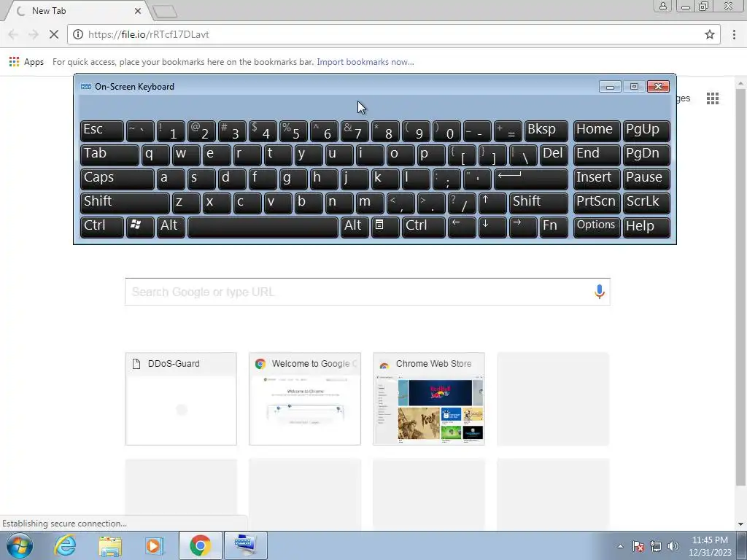
Task: Open Chrome's three-dot menu
Action: (x=734, y=34)
